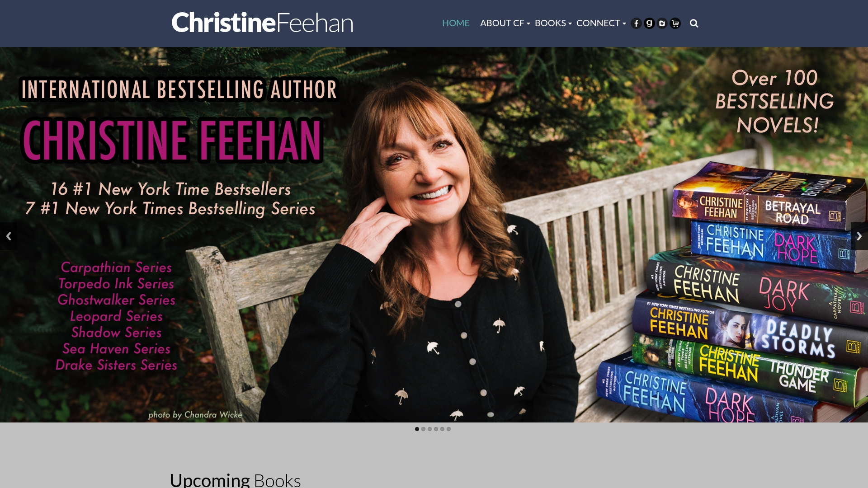Click the hero banner author photo
868x488 pixels.
click(x=434, y=235)
